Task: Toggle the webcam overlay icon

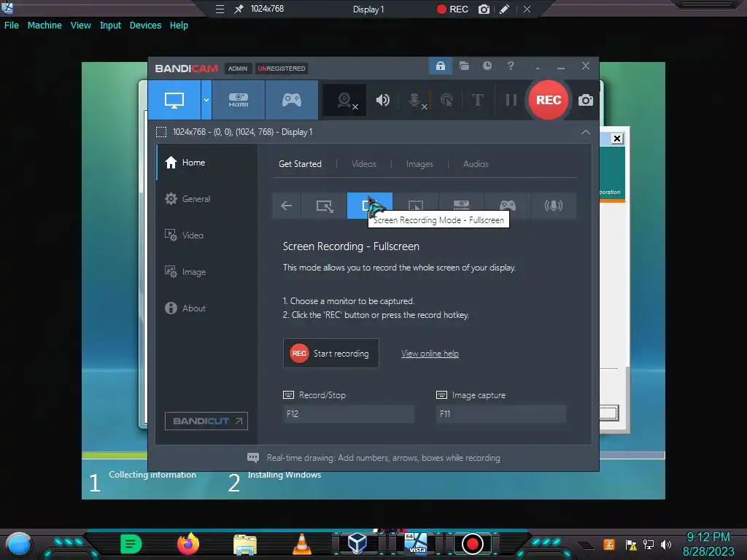Action: coord(345,100)
